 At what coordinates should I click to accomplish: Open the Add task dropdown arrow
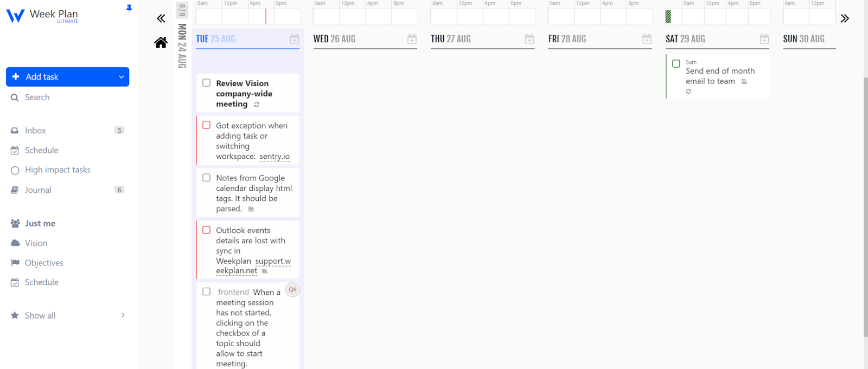(121, 77)
